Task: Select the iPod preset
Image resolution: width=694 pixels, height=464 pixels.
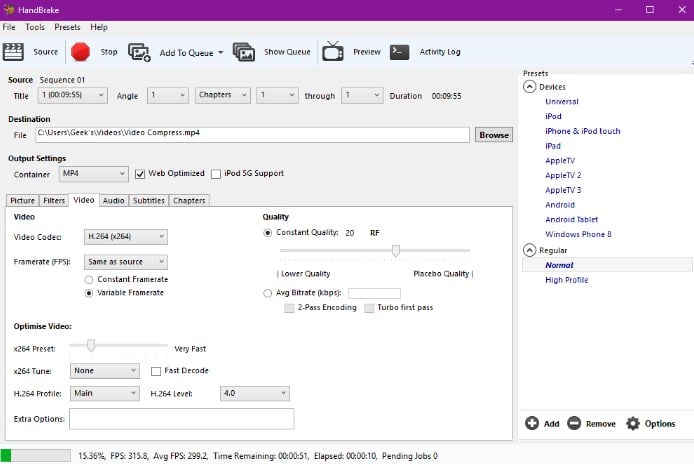Action: pos(553,116)
